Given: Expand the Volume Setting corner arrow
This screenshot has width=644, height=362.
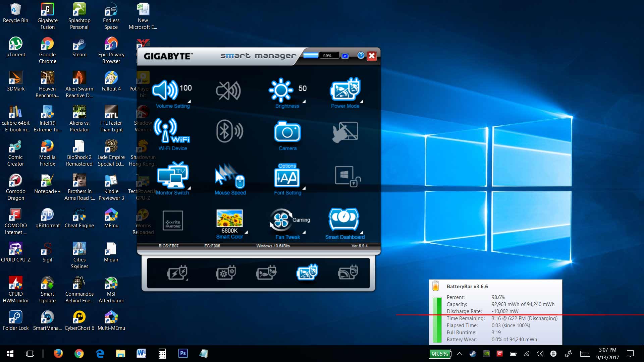Looking at the screenshot, I should (189, 101).
